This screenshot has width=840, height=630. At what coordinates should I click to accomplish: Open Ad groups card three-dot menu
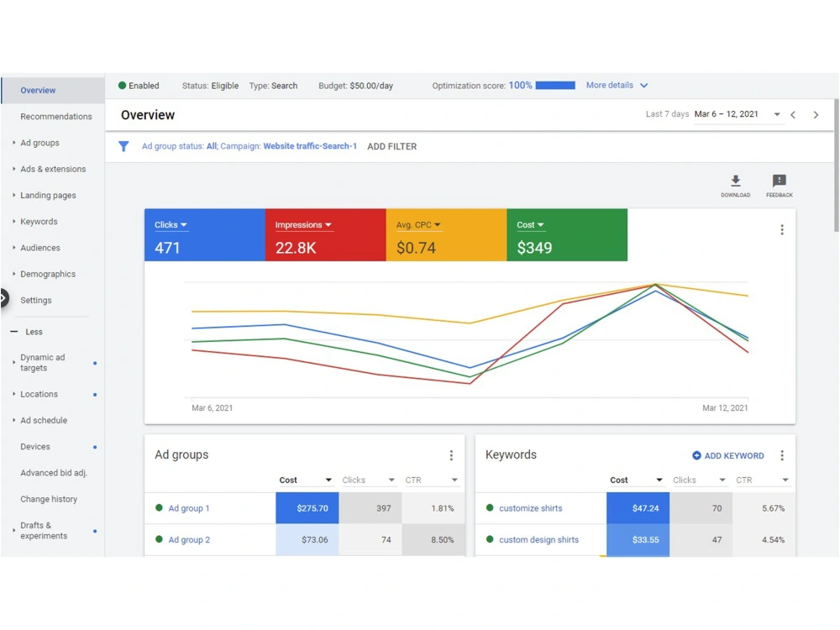451,455
